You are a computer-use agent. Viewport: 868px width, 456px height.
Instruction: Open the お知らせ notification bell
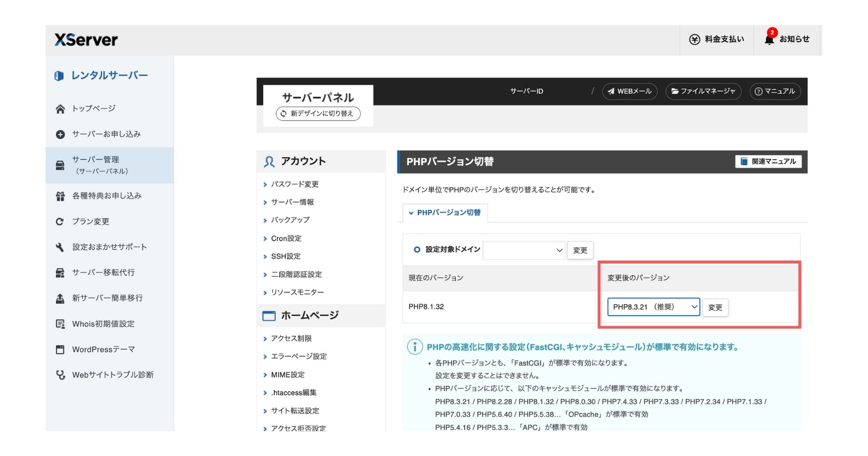(x=769, y=40)
